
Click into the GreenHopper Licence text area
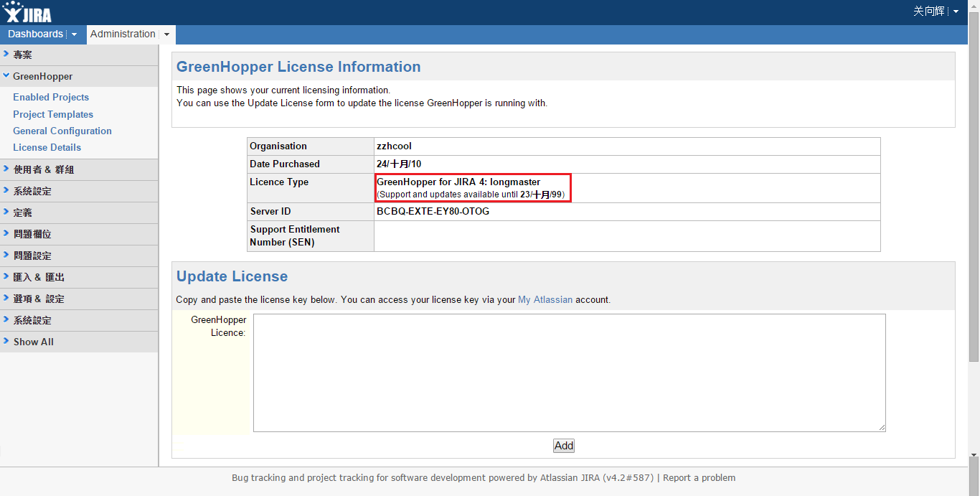click(570, 373)
